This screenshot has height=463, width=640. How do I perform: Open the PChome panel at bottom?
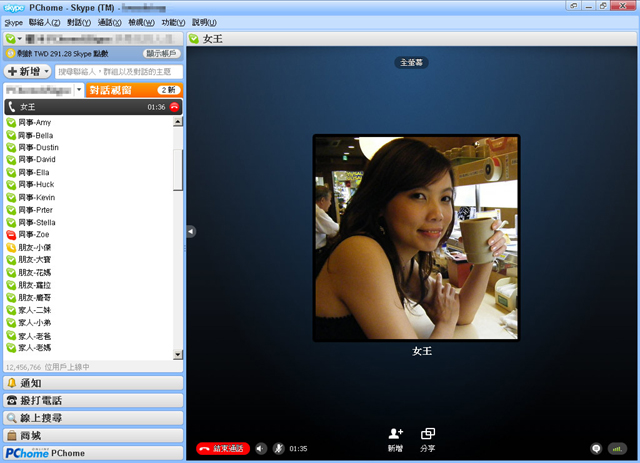pyautogui.click(x=93, y=453)
